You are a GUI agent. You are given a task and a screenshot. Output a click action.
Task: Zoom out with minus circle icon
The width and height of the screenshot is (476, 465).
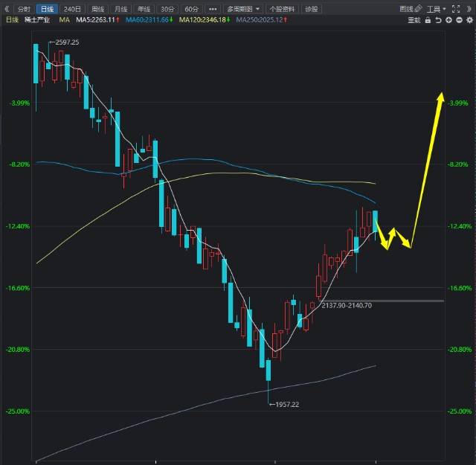459,20
